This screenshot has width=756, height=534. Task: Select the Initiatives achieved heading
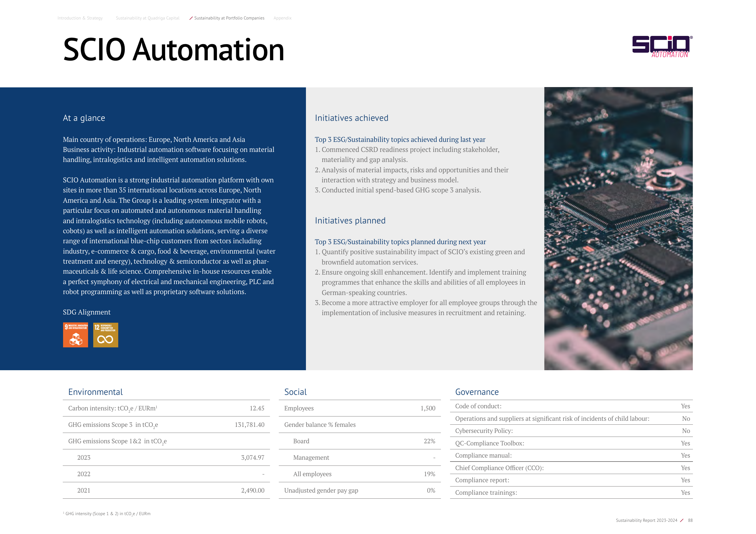pyautogui.click(x=352, y=118)
